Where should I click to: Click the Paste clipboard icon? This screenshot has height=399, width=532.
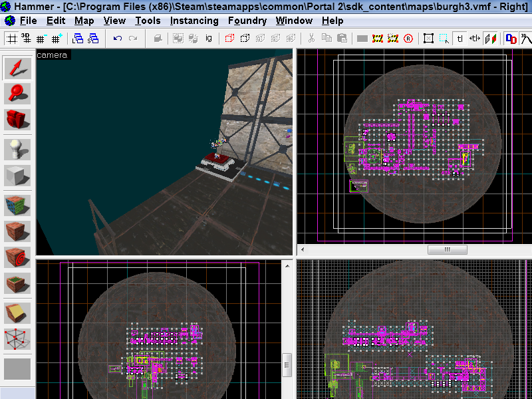[x=342, y=39]
